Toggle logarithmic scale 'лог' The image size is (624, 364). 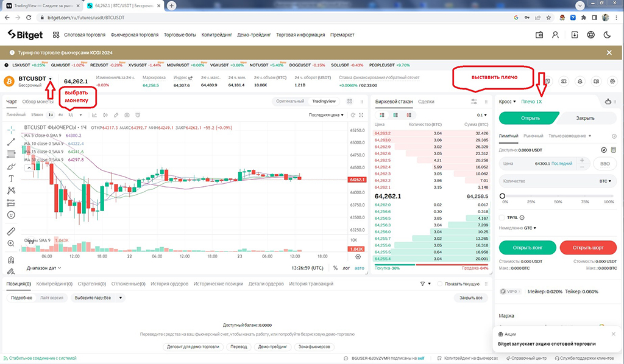(346, 268)
